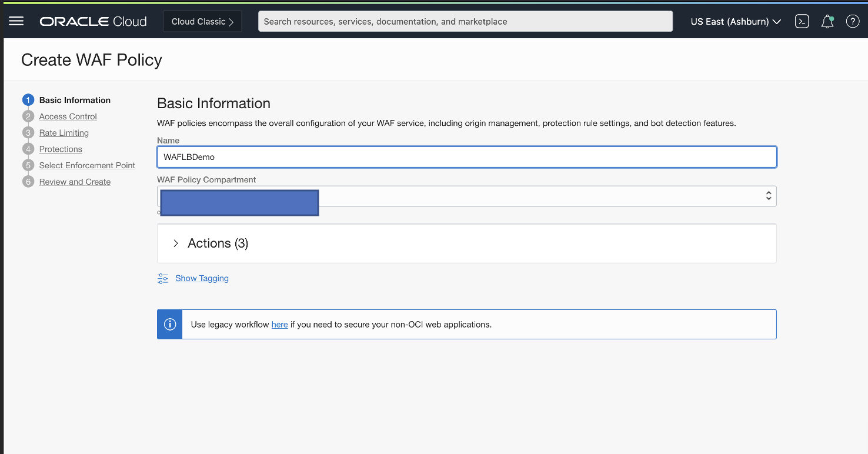Click the info icon in the legacy workflow banner
This screenshot has height=454, width=868.
pos(169,324)
